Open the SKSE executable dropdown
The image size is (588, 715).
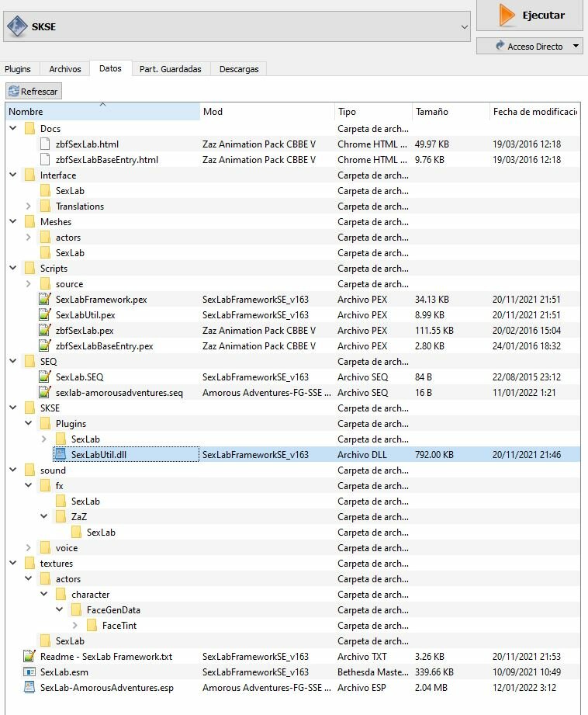464,27
